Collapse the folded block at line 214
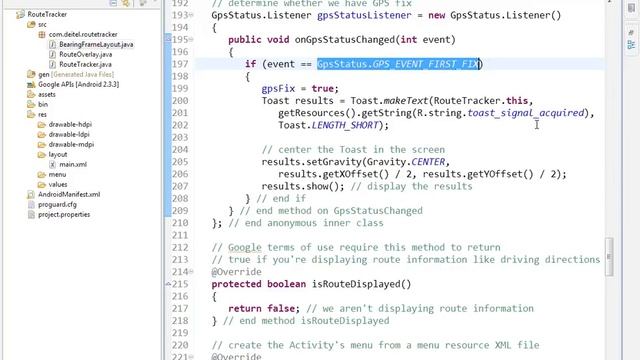 click(191, 272)
